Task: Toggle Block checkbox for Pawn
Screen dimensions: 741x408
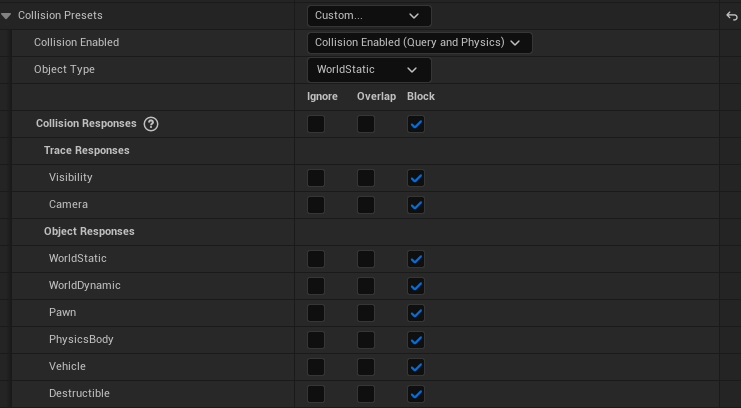Action: [416, 313]
